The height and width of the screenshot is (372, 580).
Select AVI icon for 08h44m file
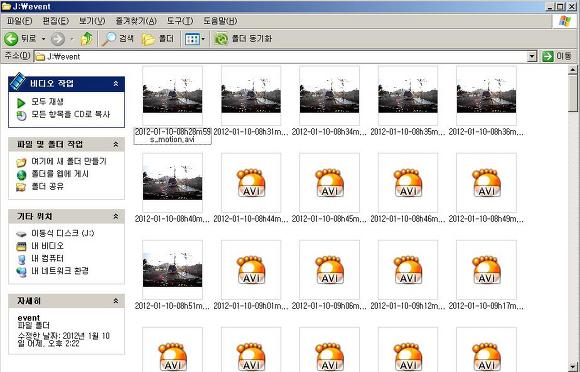click(x=251, y=183)
